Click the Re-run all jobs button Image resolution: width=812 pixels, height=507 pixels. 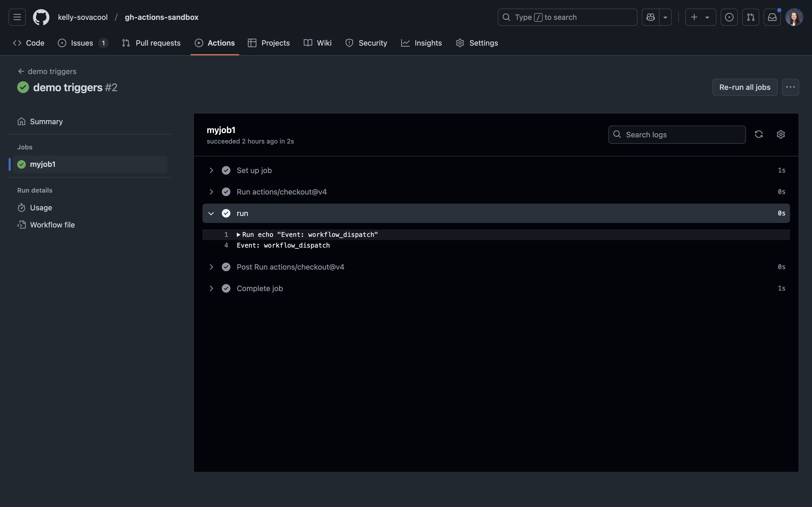[x=744, y=87]
